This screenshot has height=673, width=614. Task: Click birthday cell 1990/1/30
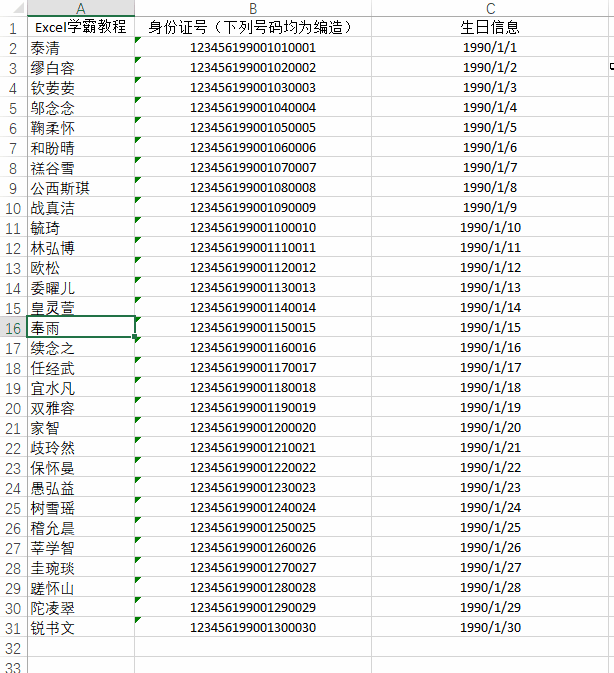[x=490, y=628]
